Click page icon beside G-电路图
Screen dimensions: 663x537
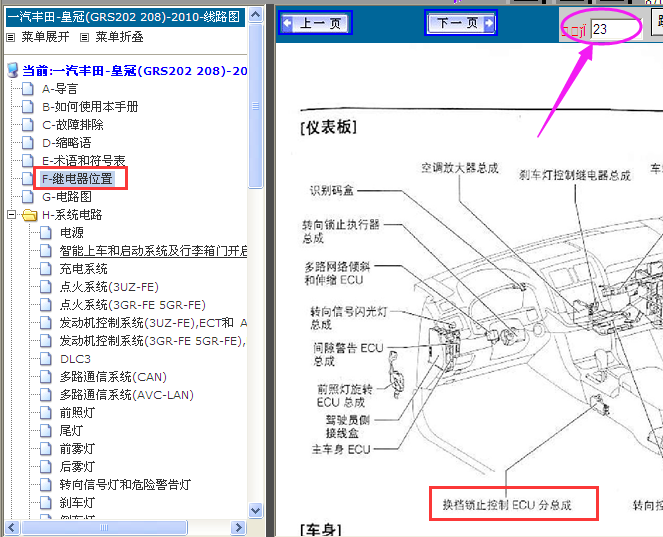pos(27,197)
